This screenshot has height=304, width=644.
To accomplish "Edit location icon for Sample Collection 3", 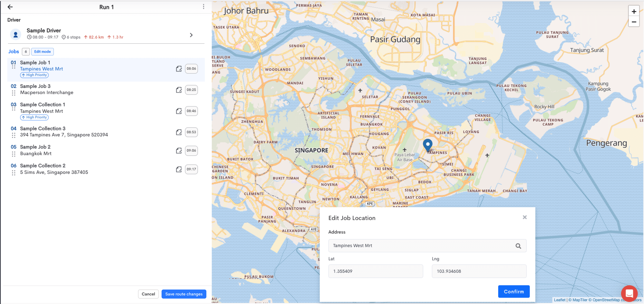I will [179, 132].
